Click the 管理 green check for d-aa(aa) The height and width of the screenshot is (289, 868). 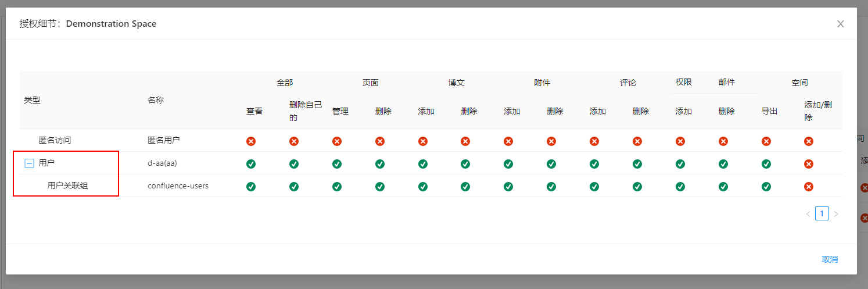click(337, 164)
